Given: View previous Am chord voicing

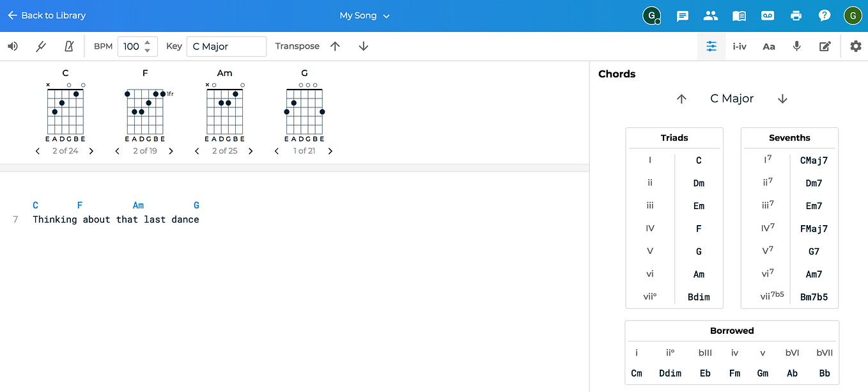Looking at the screenshot, I should pyautogui.click(x=196, y=151).
